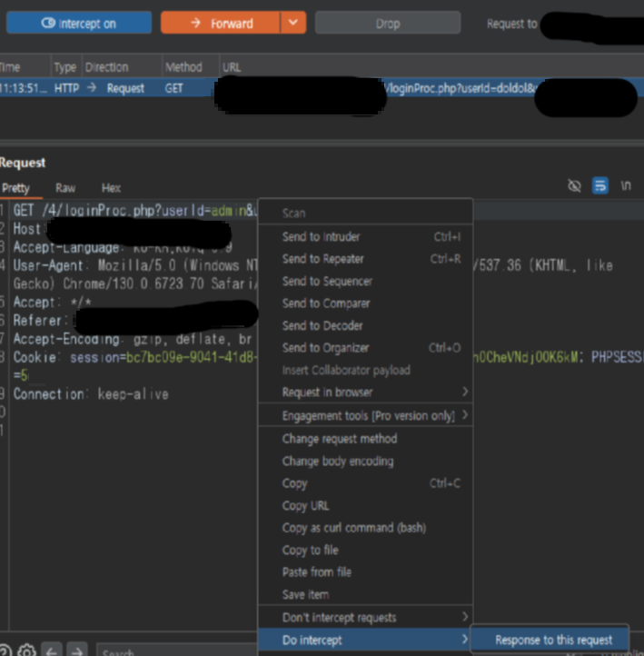The height and width of the screenshot is (656, 644).
Task: Toggle the Intercept on button
Action: 79,23
